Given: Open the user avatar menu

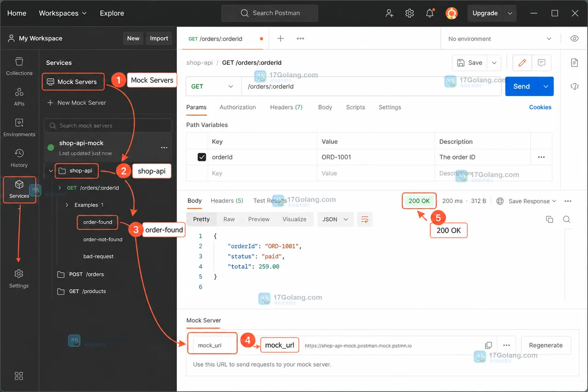Looking at the screenshot, I should pyautogui.click(x=452, y=13).
